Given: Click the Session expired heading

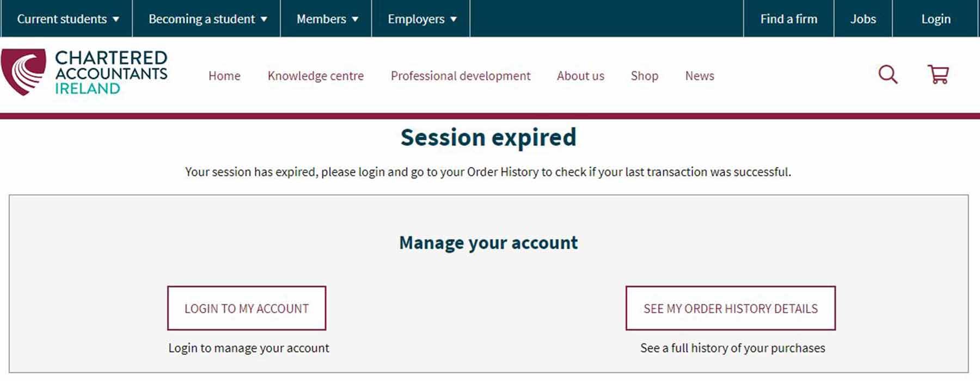Looking at the screenshot, I should point(488,137).
